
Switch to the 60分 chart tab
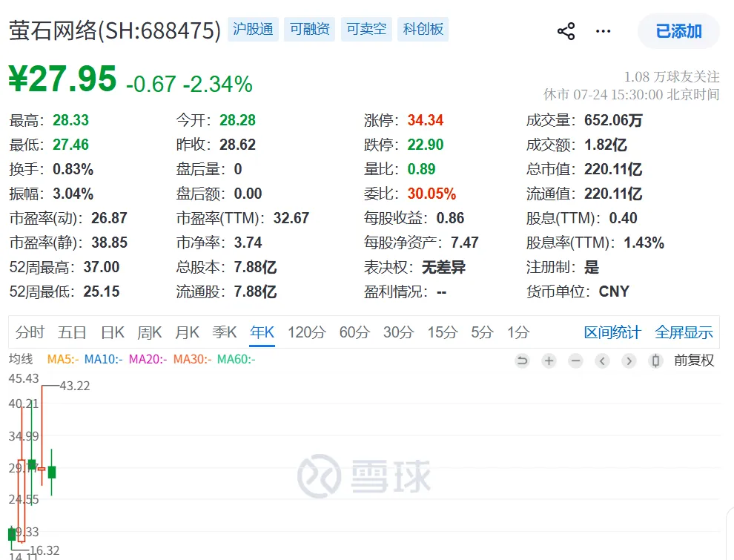click(x=354, y=332)
